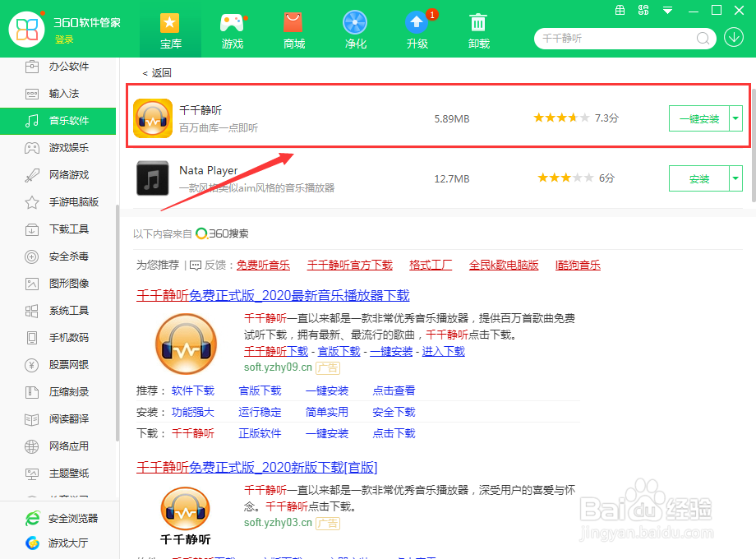Expand install options arrow for Nata Player

[x=735, y=178]
